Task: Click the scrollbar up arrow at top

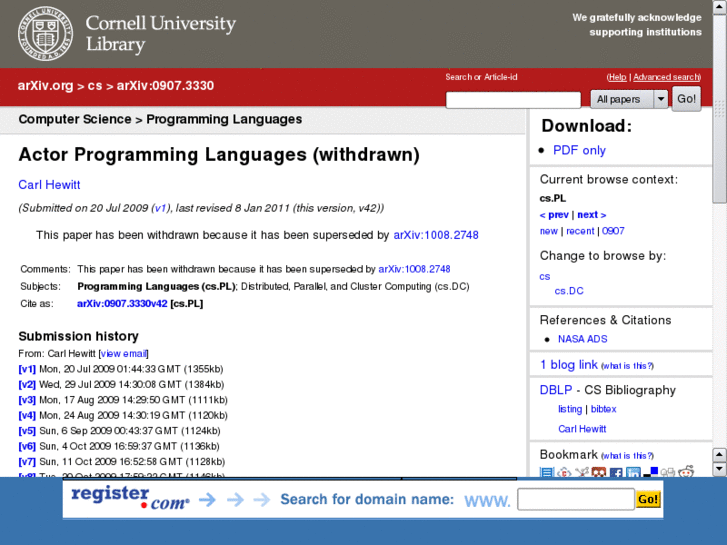Action: pyautogui.click(x=720, y=6)
